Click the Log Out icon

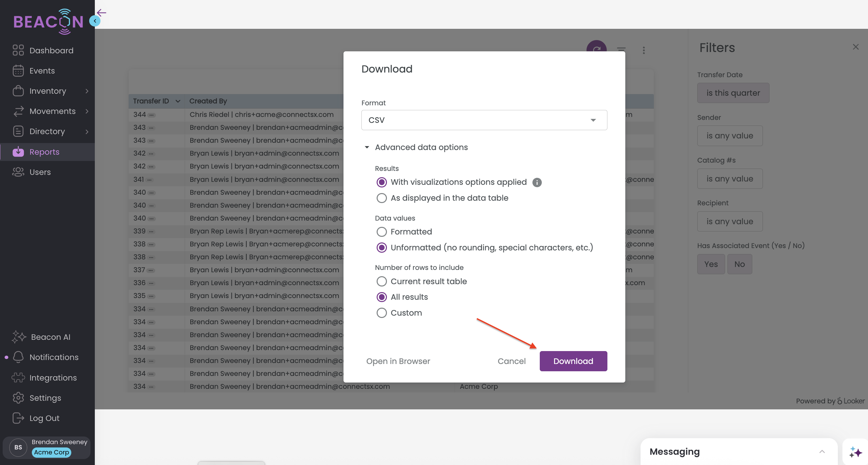point(18,418)
